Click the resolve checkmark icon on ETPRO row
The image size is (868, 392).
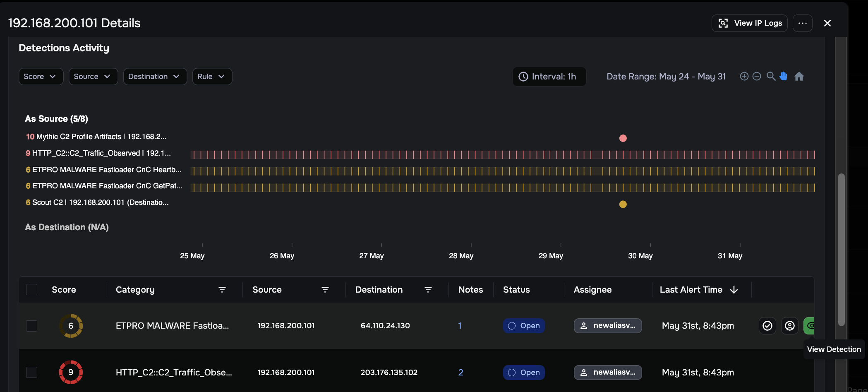pos(767,326)
